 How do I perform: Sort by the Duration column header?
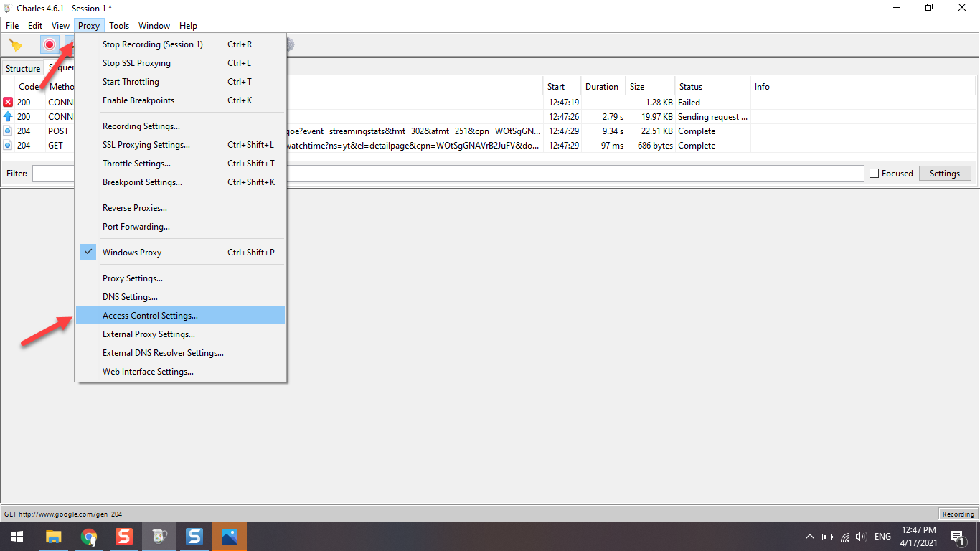(603, 87)
